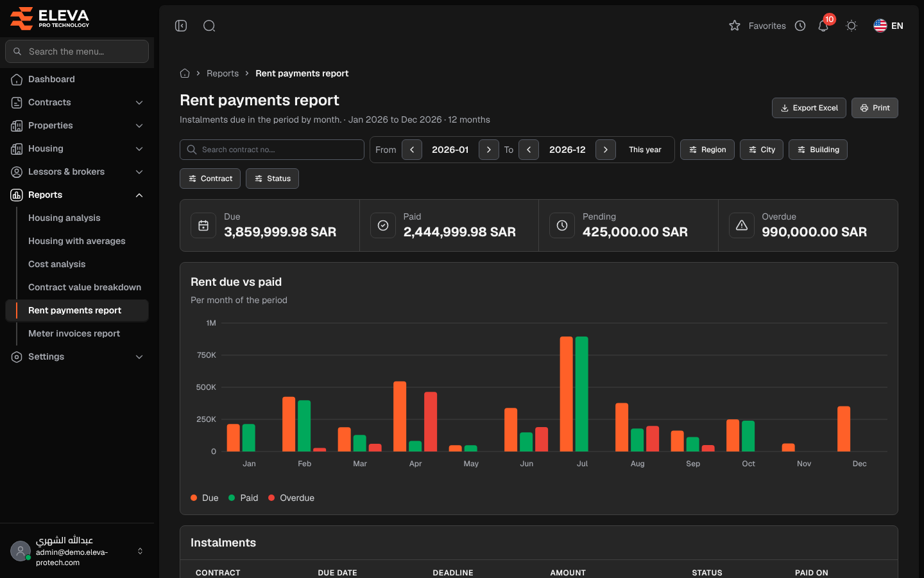
Task: Open the Region filter
Action: (x=707, y=150)
